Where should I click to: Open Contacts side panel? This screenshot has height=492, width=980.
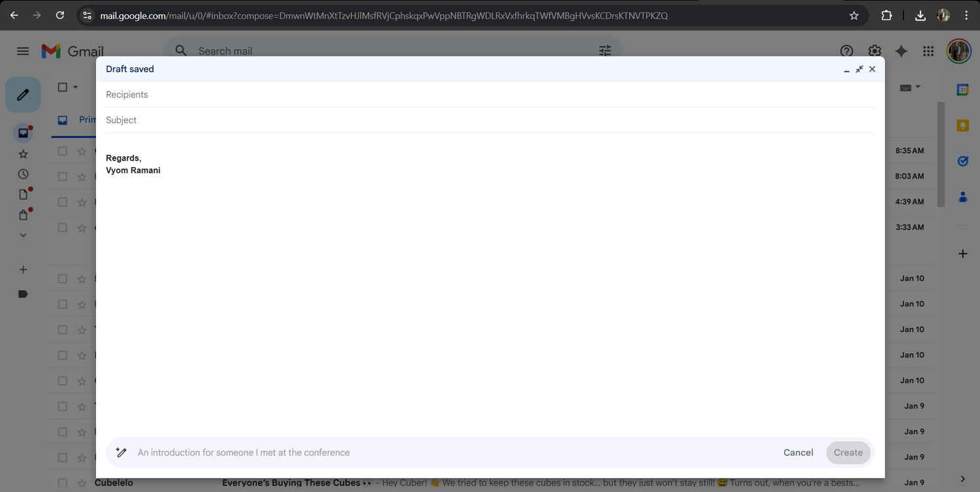pyautogui.click(x=962, y=196)
